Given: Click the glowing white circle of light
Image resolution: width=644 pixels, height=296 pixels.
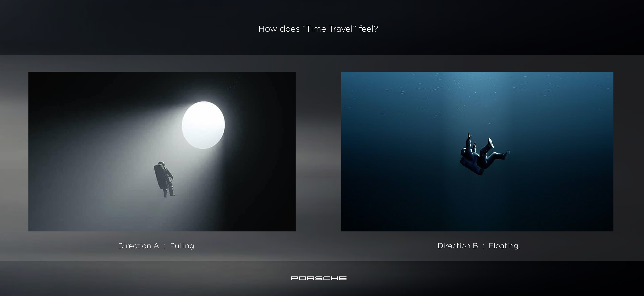Looking at the screenshot, I should tap(203, 125).
